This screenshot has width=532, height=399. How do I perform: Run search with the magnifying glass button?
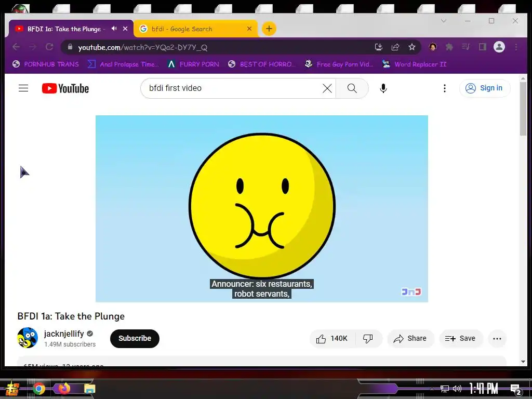pyautogui.click(x=352, y=88)
